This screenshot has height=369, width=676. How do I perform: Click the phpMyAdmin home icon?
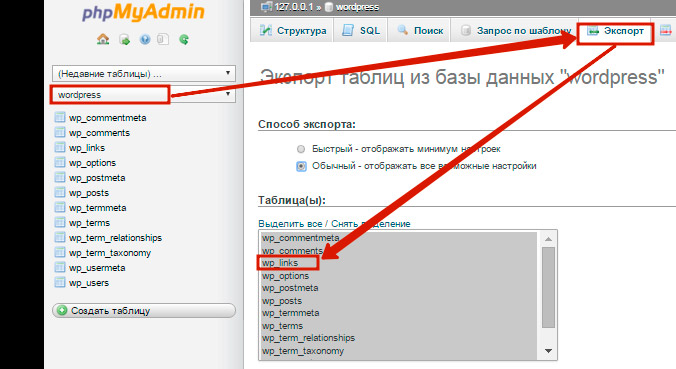[x=103, y=40]
